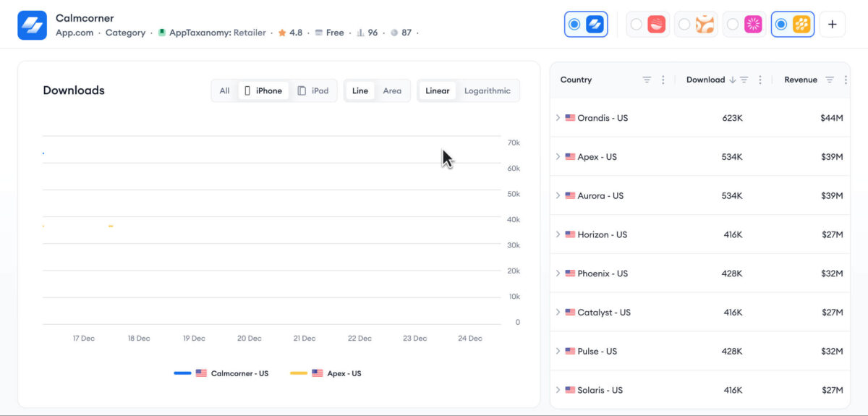Select Logarithmic scale option
Viewport: 868px width, 416px height.
[487, 91]
